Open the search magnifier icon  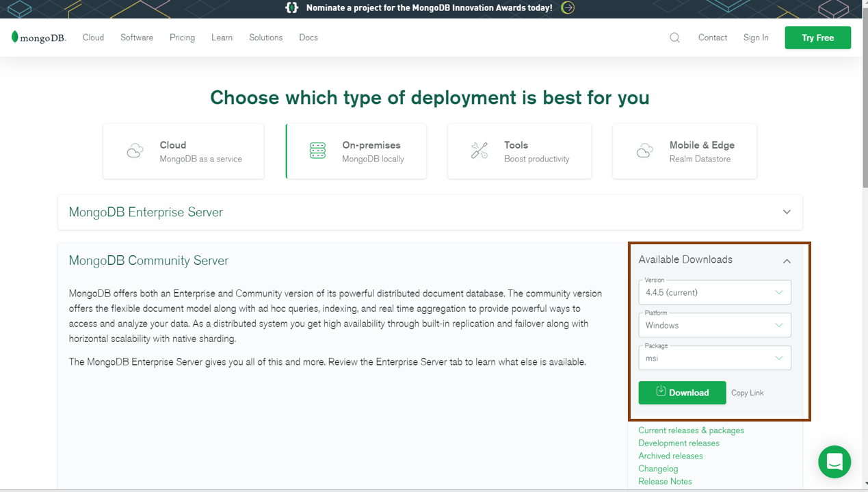tap(674, 38)
